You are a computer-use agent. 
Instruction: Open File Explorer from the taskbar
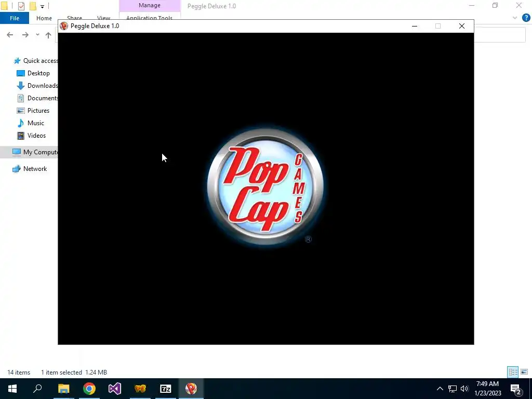coord(63,389)
